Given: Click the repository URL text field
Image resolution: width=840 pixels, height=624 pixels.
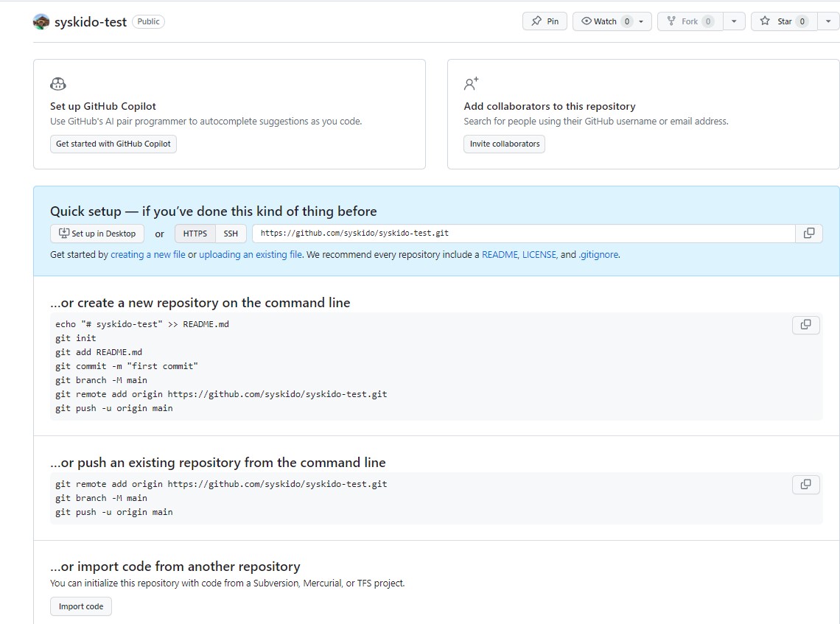Looking at the screenshot, I should click(524, 233).
